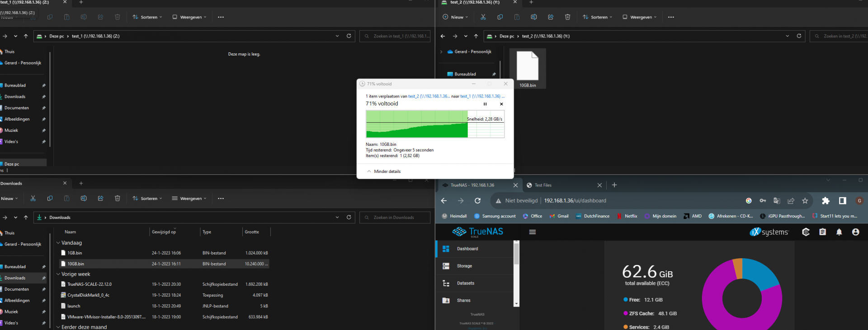Open Chrome extensions puzzle icon
Image resolution: width=868 pixels, height=330 pixels.
point(826,201)
